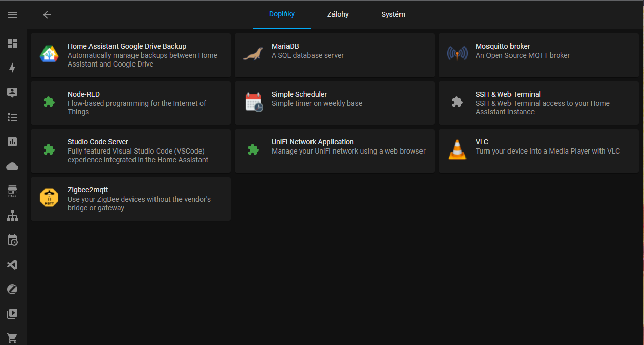Open the Mosquitto broker add-on
644x345 pixels.
[539, 55]
